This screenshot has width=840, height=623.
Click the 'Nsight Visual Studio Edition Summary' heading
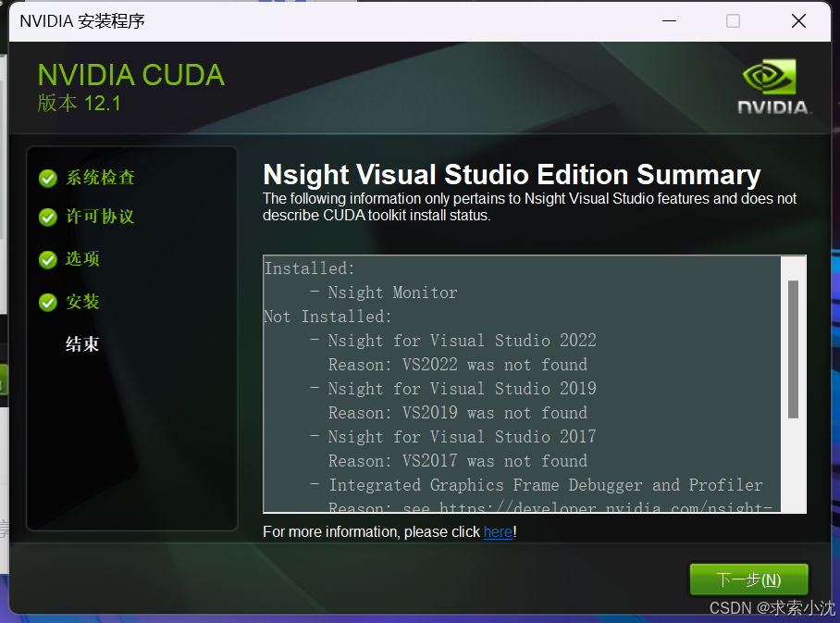(x=512, y=175)
